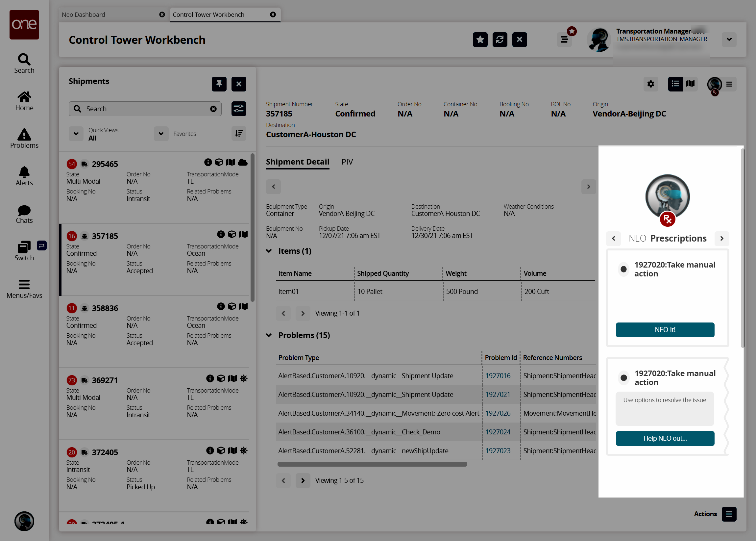The image size is (756, 541).
Task: Click the sort order icon in Shipments
Action: click(x=238, y=134)
